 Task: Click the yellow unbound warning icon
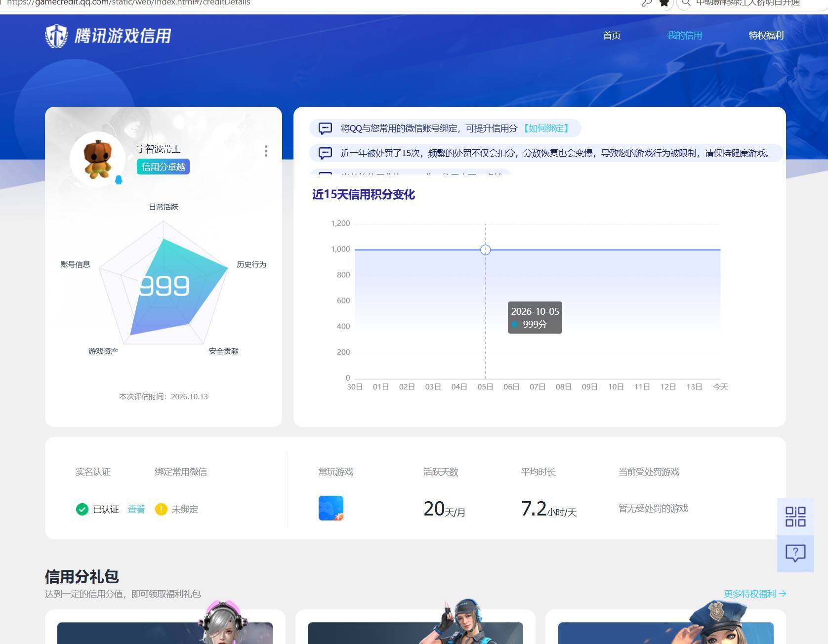pyautogui.click(x=161, y=509)
